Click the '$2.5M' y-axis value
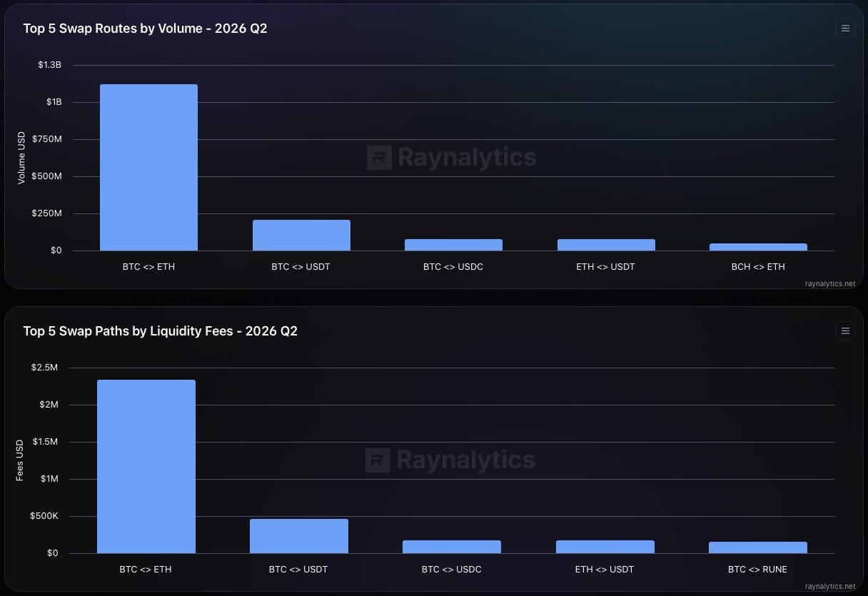Image resolution: width=868 pixels, height=596 pixels. tap(44, 368)
